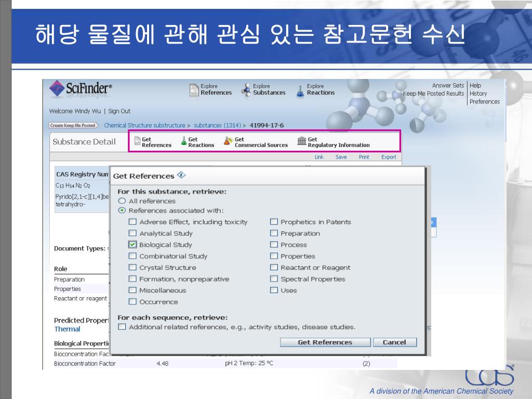Click the Get Commercial Sources flask icon
Viewport: 532px width, 399px height.
229,141
